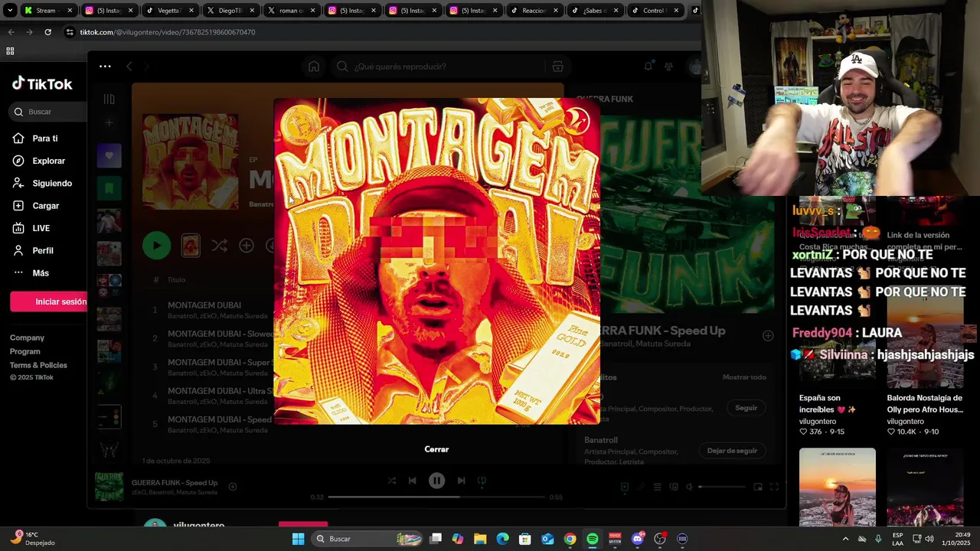Open the Spotify three-dots menu
The image size is (980, 551).
pyautogui.click(x=105, y=67)
